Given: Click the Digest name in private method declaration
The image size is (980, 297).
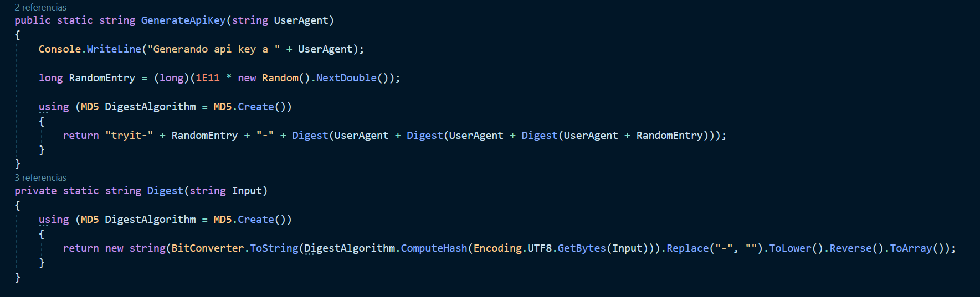Looking at the screenshot, I should (165, 191).
